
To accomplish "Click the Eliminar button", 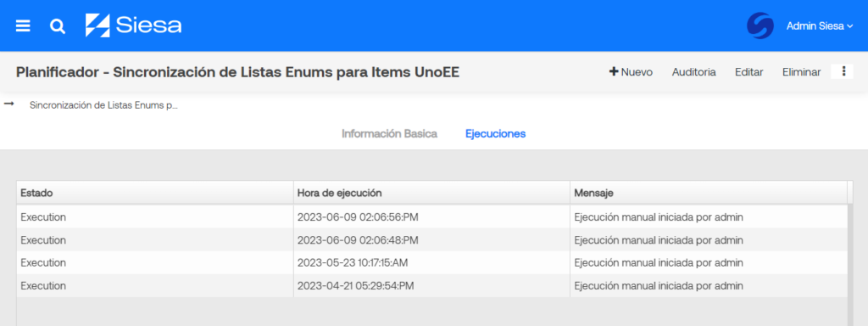I will point(801,72).
